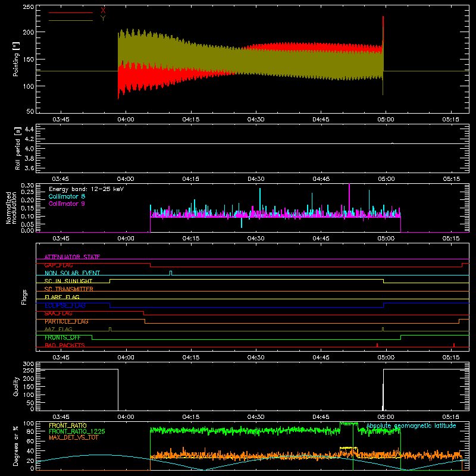Click the olive AAZ_FLAG label
476x476 pixels.
pos(58,329)
